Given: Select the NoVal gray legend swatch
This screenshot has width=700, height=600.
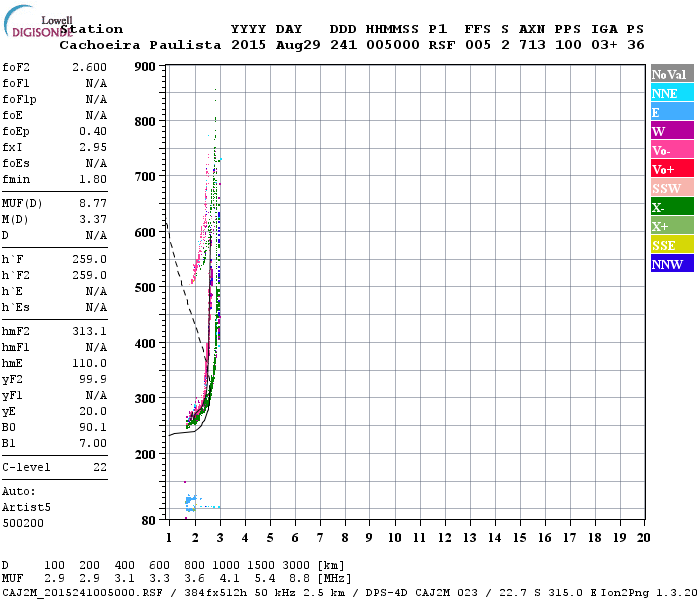Looking at the screenshot, I should pos(672,74).
